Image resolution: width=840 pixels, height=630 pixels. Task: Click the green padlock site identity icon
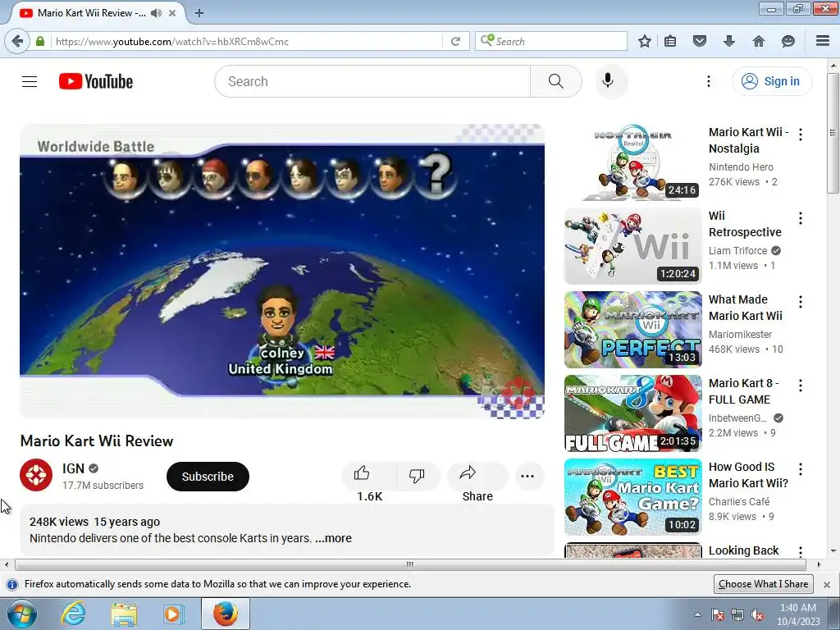point(40,41)
